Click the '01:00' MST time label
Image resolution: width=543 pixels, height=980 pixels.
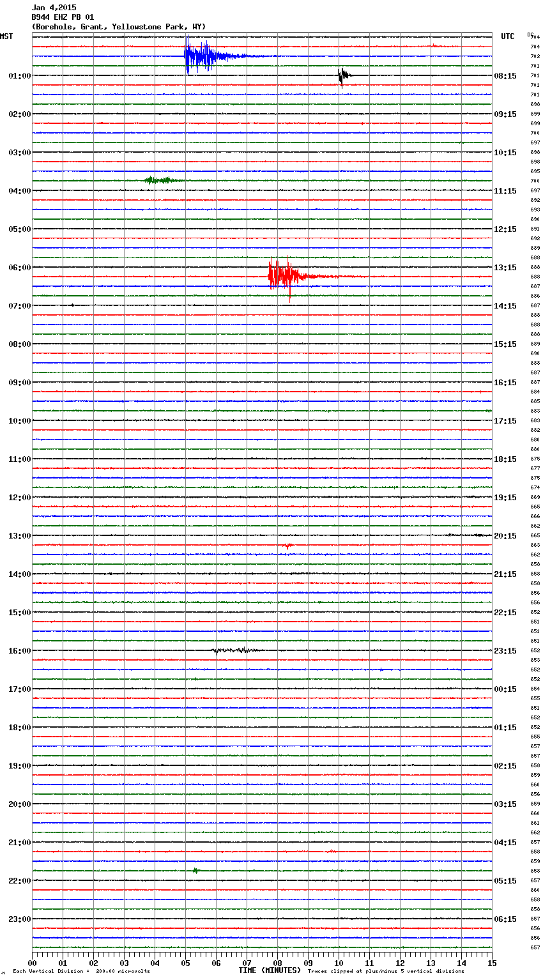tap(20, 76)
